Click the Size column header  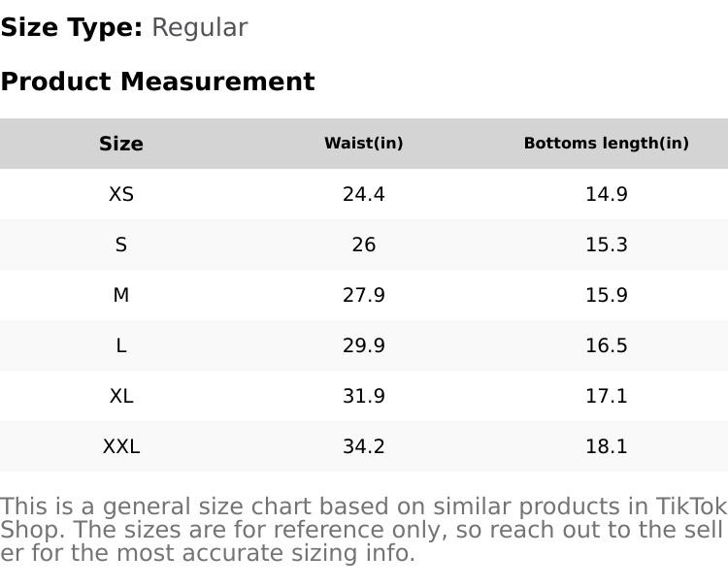121,144
